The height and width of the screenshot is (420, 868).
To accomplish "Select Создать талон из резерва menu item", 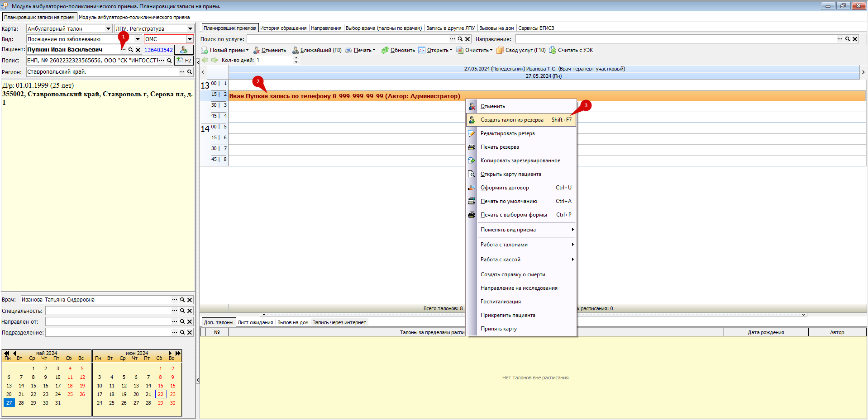I will [x=521, y=120].
